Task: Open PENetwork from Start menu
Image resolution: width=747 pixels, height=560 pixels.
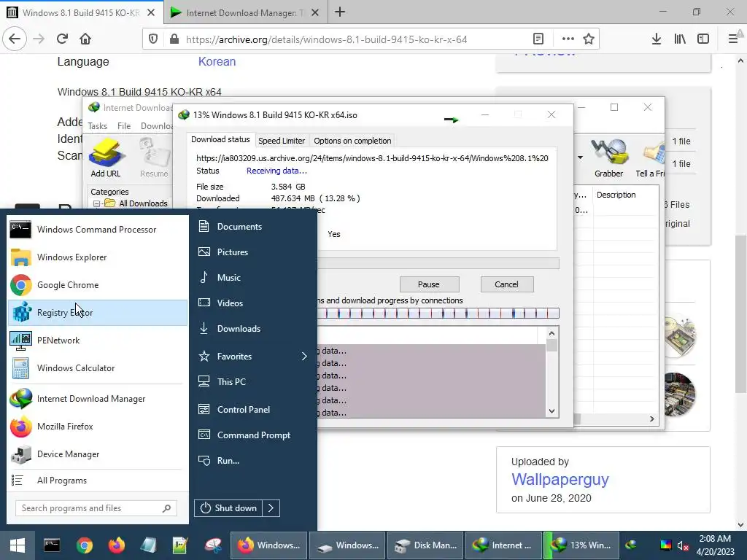Action: (x=98, y=341)
